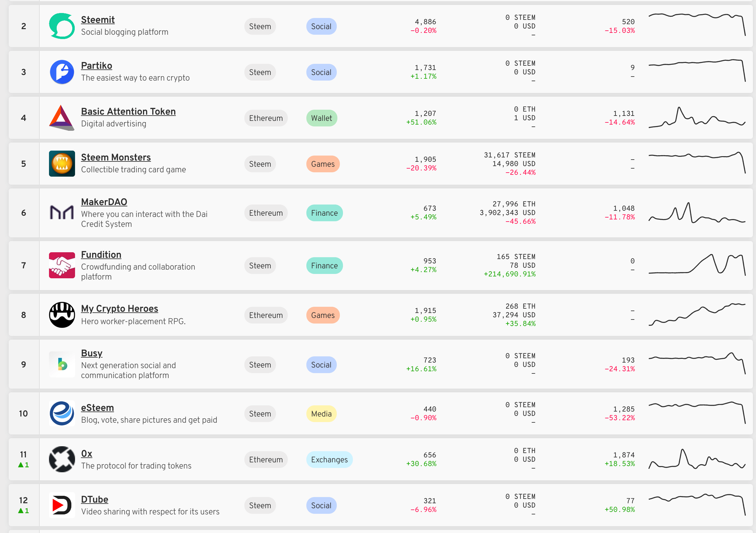Visit the Busy dapp link
Screen dimensions: 756x533
click(x=91, y=353)
